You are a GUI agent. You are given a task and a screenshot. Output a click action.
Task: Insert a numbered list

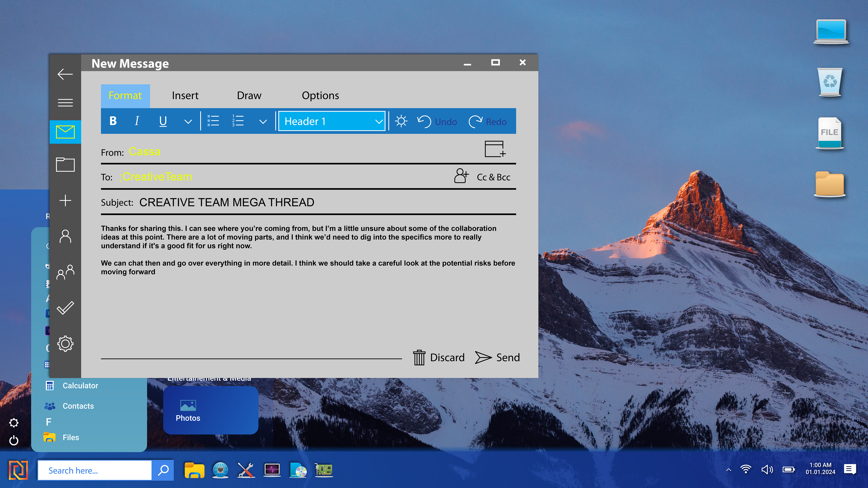(x=238, y=121)
